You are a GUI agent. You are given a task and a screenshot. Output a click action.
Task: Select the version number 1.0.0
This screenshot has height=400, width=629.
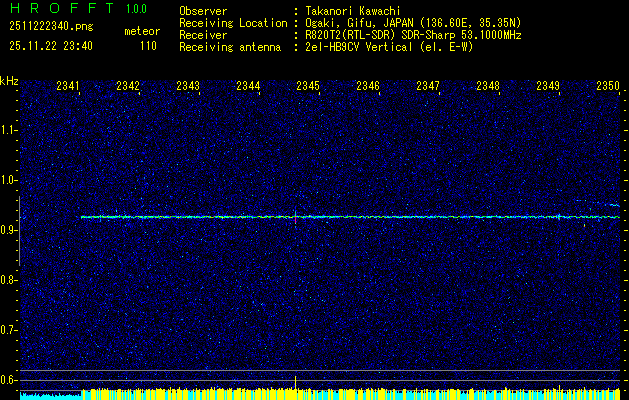(136, 8)
